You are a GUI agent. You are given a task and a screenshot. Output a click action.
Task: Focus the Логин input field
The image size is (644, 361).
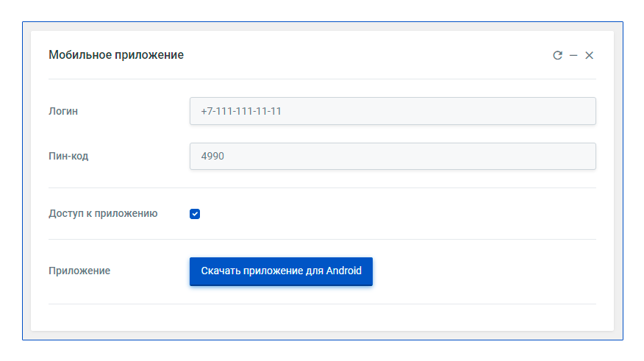393,111
